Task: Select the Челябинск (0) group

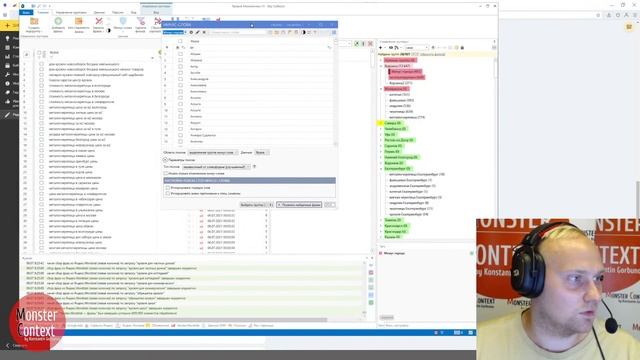Action: (395, 129)
